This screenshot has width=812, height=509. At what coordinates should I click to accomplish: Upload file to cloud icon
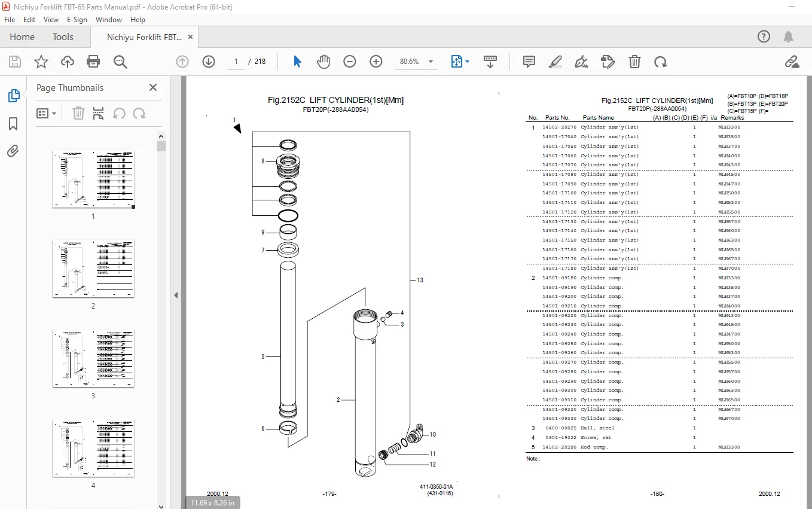(x=68, y=62)
